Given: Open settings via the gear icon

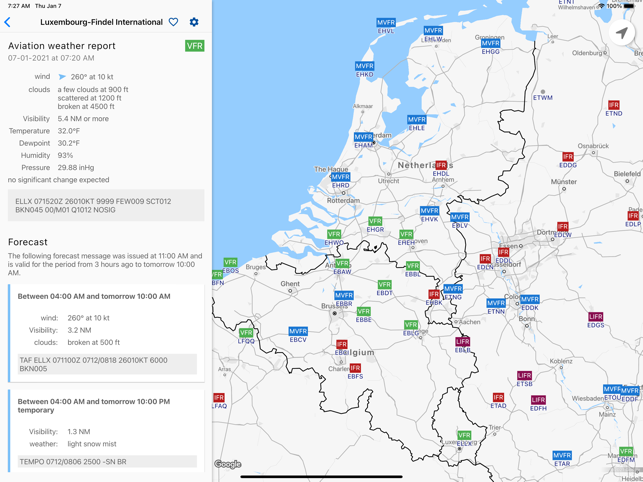Looking at the screenshot, I should point(194,22).
